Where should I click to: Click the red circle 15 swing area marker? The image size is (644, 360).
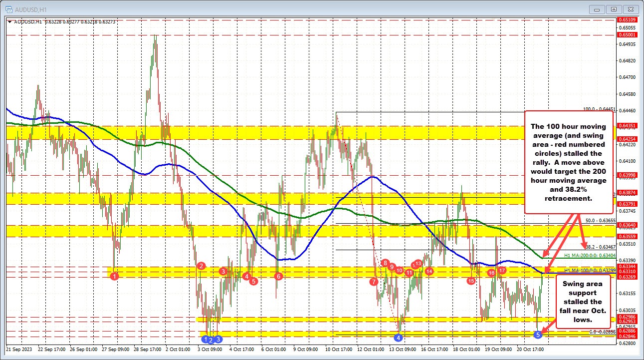[471, 281]
